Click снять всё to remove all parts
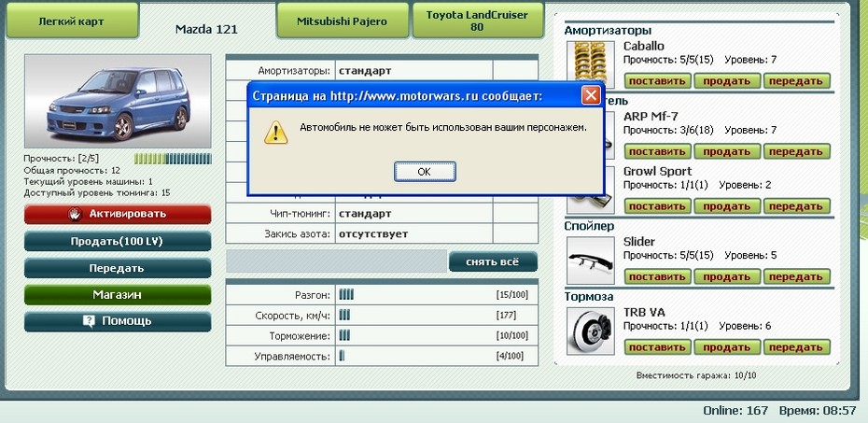The width and height of the screenshot is (868, 423). coord(493,262)
